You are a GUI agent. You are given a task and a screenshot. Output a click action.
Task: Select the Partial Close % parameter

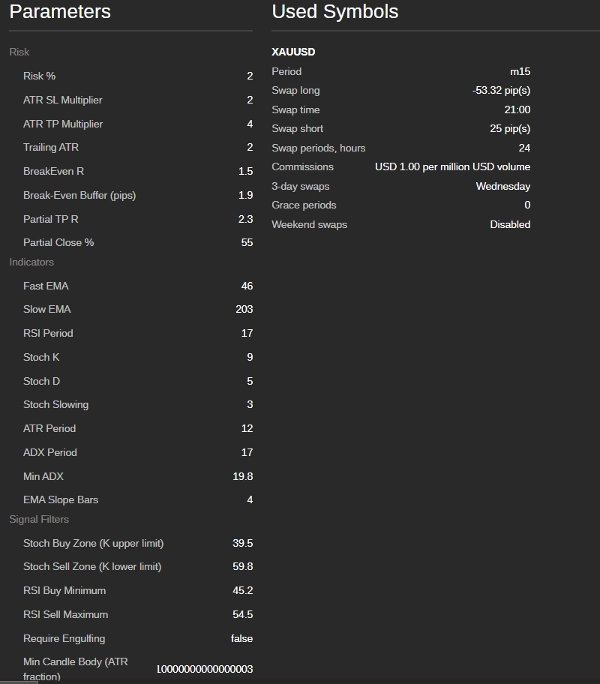[x=58, y=243]
